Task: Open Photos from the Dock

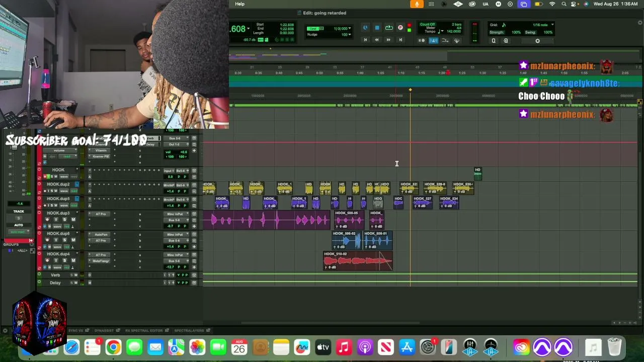Action: click(197, 347)
